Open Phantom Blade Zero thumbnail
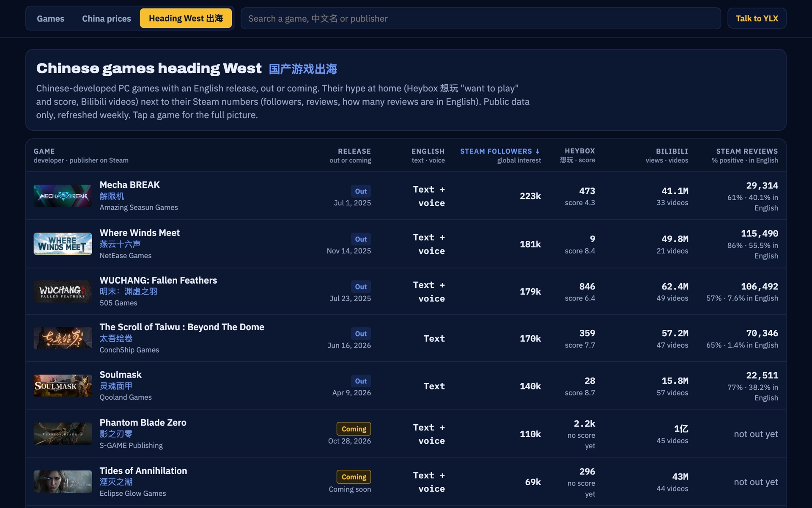 pos(63,433)
